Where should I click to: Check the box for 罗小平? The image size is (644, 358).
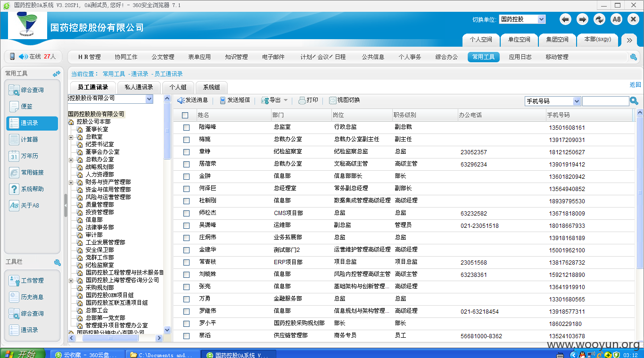pos(186,324)
